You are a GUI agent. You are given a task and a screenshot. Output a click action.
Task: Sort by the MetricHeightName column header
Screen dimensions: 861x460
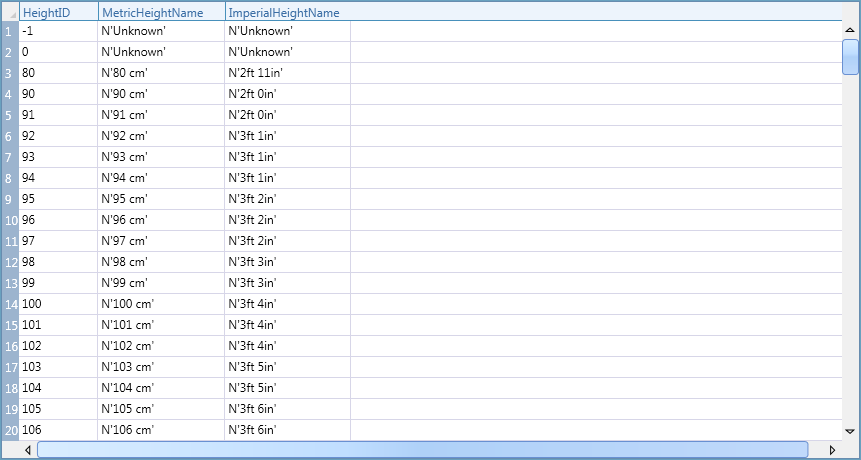161,12
